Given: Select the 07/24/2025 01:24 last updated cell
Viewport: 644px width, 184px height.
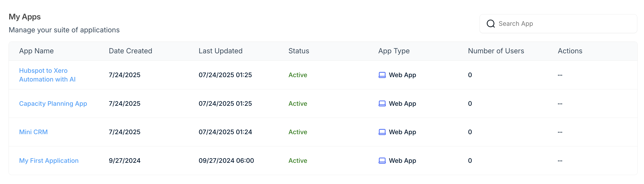Looking at the screenshot, I should pyautogui.click(x=225, y=132).
